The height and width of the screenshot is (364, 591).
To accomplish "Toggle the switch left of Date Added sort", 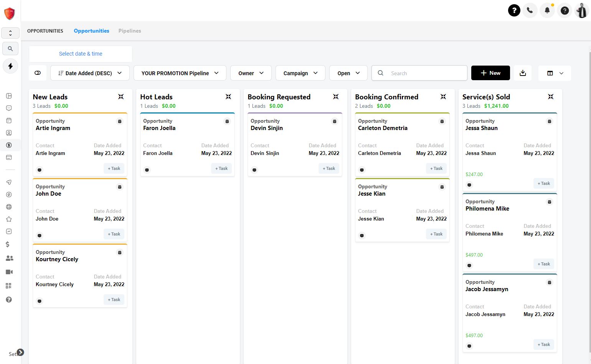I will [38, 73].
